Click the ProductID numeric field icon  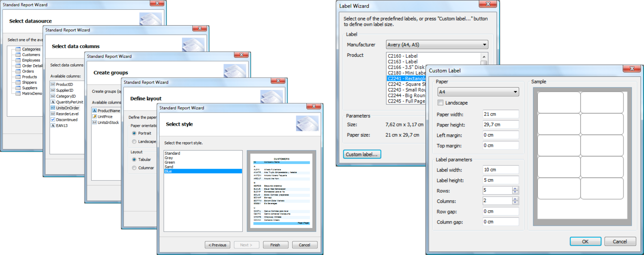coord(53,84)
